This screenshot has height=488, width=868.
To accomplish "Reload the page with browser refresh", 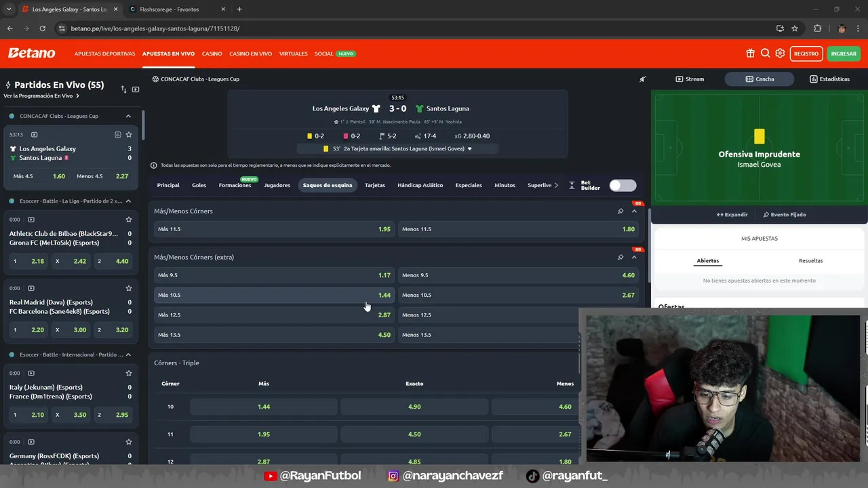I will pyautogui.click(x=42, y=28).
